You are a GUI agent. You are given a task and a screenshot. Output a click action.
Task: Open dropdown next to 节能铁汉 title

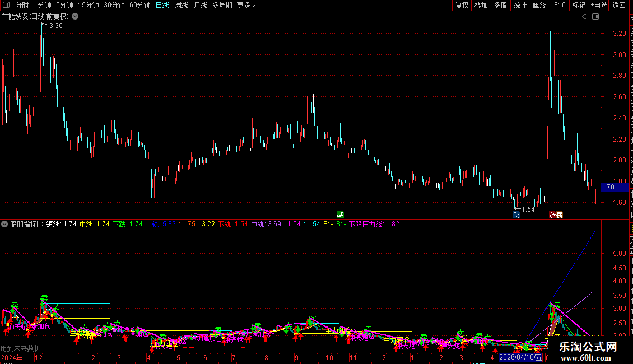75,17
